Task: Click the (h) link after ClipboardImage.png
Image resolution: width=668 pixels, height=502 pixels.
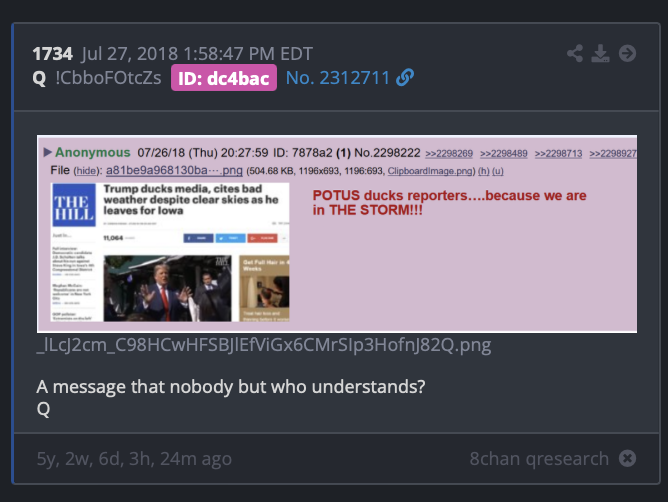Action: 484,171
